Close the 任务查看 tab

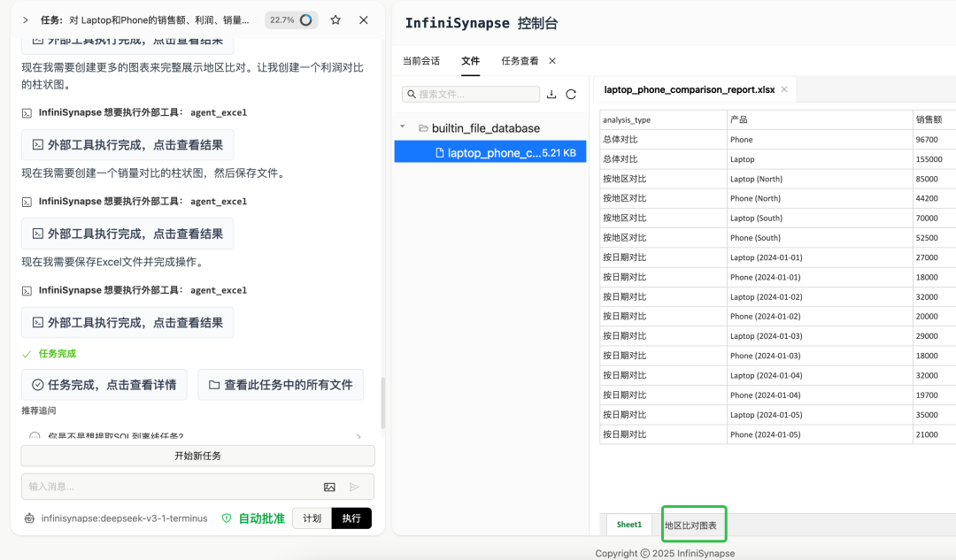tap(552, 61)
